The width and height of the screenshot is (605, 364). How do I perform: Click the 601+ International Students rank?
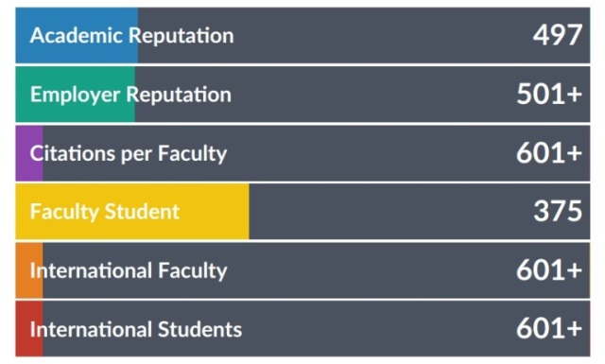tap(549, 328)
